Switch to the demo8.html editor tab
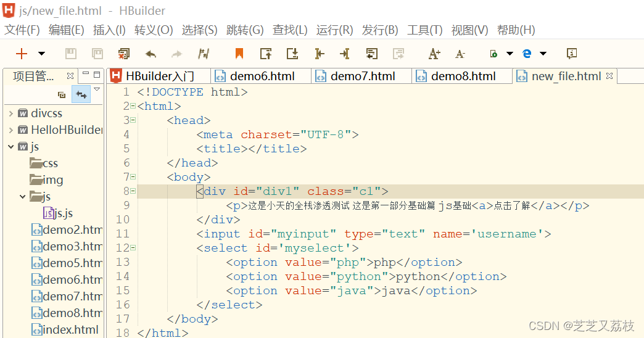This screenshot has height=338, width=644. [462, 76]
